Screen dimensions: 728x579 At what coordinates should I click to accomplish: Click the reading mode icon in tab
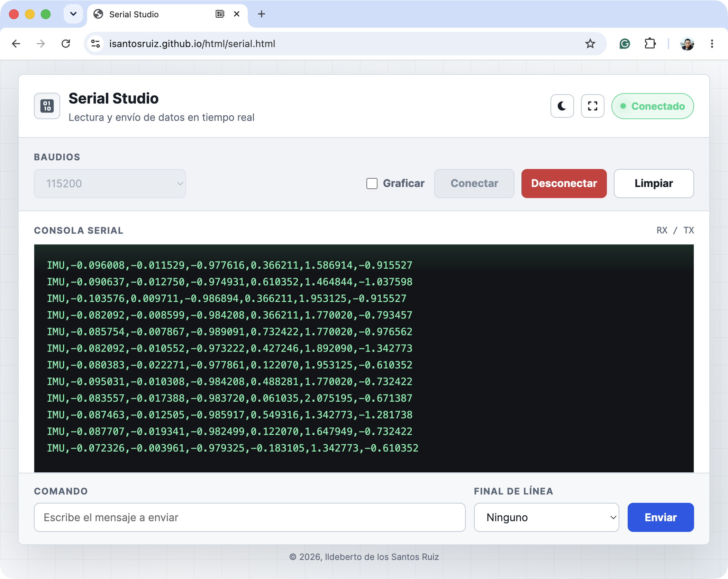(x=220, y=14)
